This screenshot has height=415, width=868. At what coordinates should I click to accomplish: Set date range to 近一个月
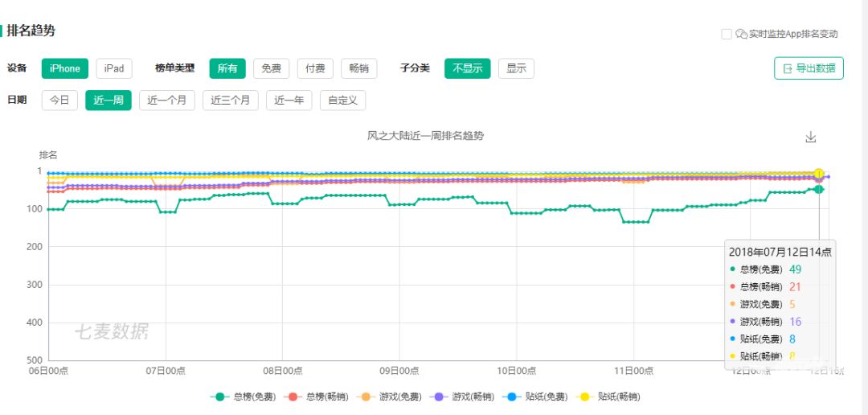pos(166,101)
